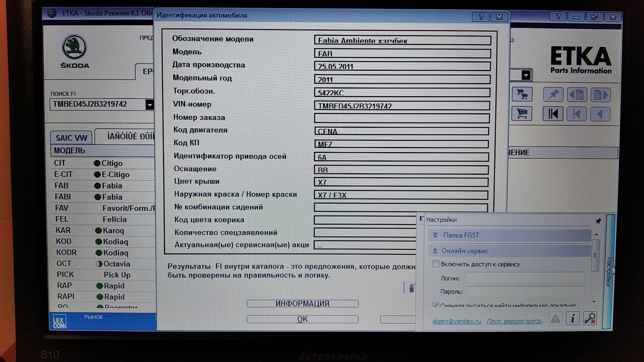Viewport: 644px width, 362px height.
Task: Click the double shopping carts icon
Action: point(522,95)
